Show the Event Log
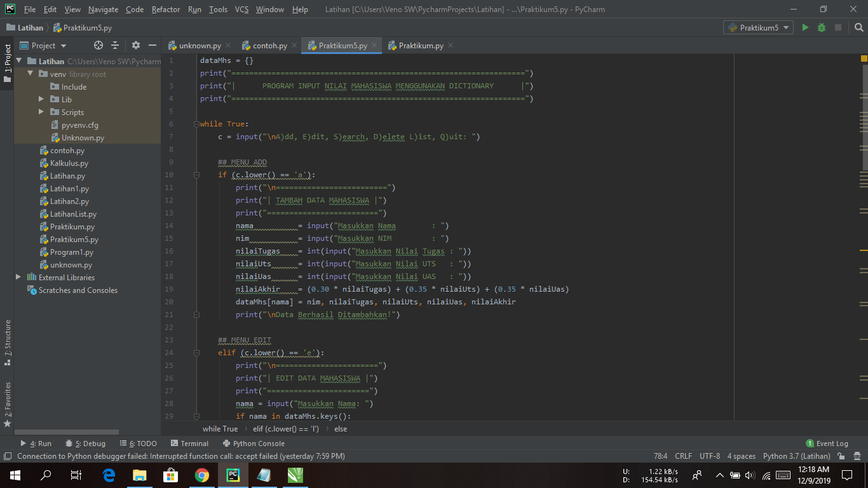The width and height of the screenshot is (868, 488). click(827, 444)
